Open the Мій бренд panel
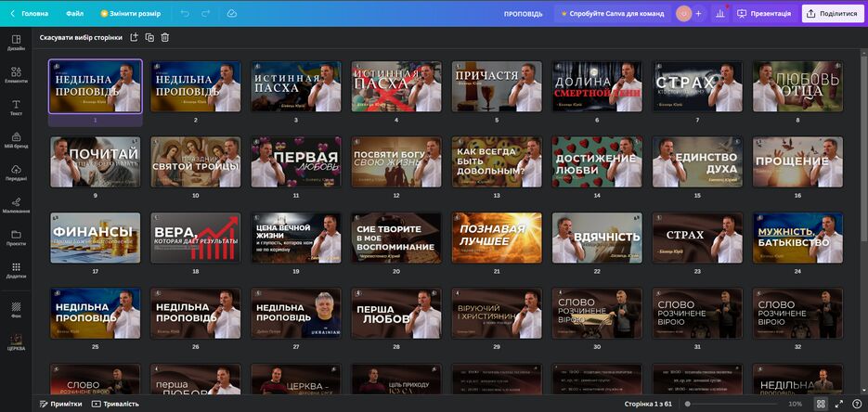Screen dimensions: 868x412 pyautogui.click(x=16, y=140)
